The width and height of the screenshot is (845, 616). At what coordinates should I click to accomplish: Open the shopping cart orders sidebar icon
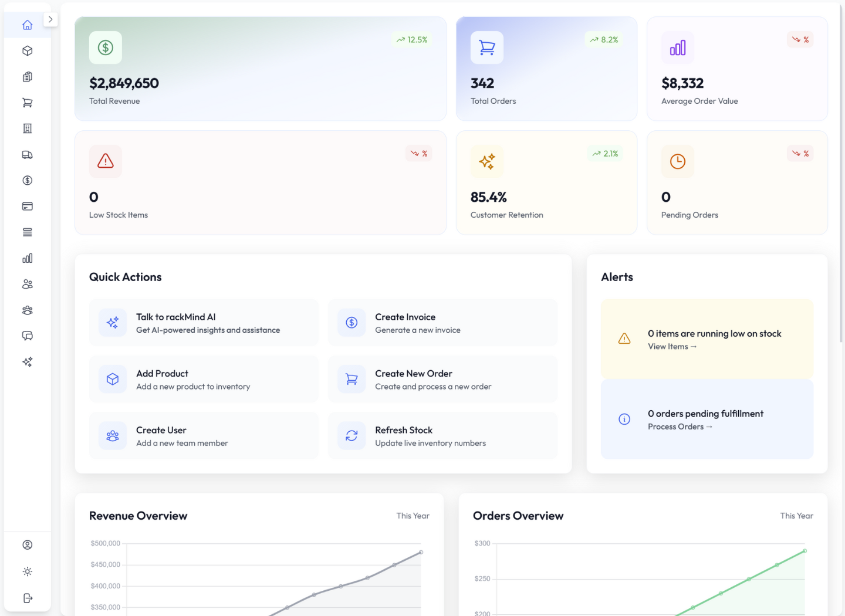click(x=27, y=103)
